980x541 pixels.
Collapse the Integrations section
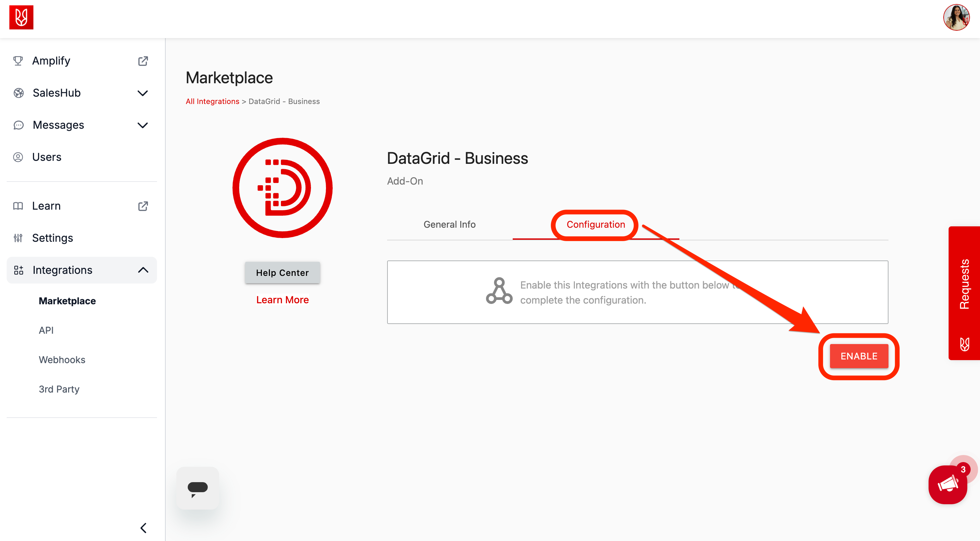(x=143, y=270)
